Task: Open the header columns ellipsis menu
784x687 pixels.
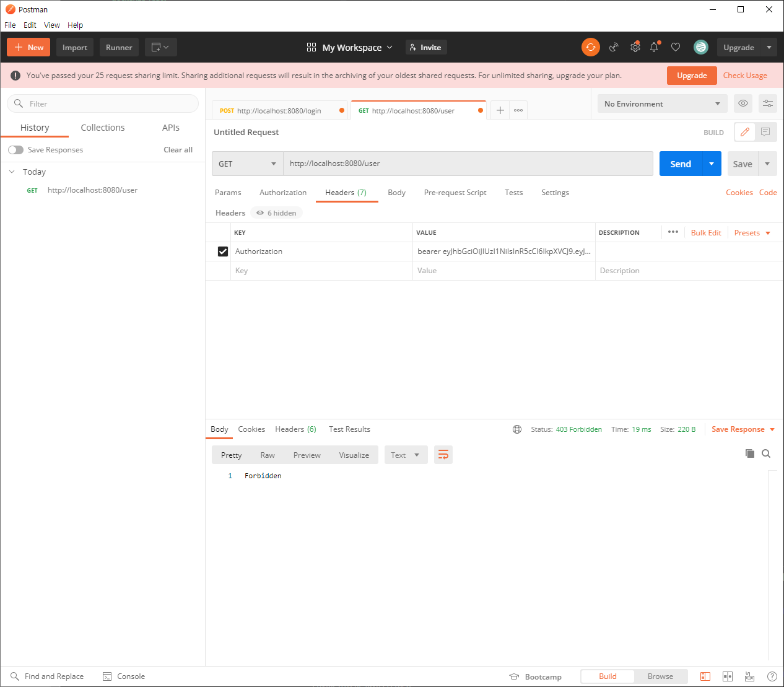Action: (673, 232)
